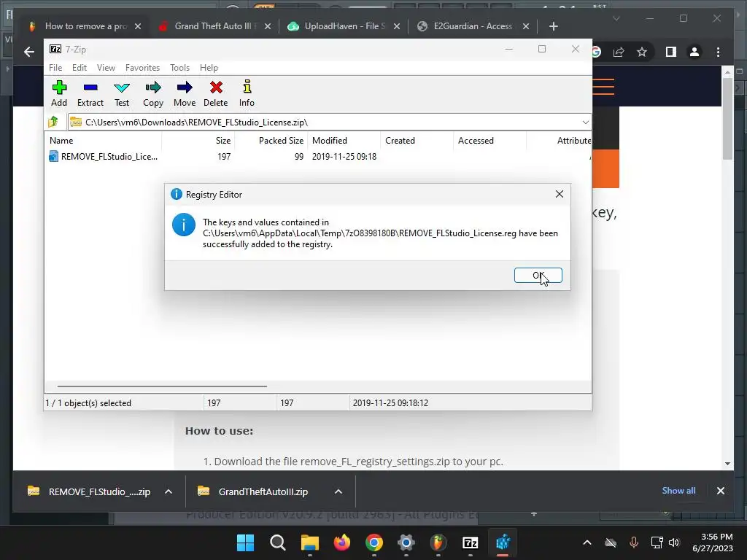Sort by the Accessed column header
This screenshot has height=560, width=747.
click(x=489, y=141)
